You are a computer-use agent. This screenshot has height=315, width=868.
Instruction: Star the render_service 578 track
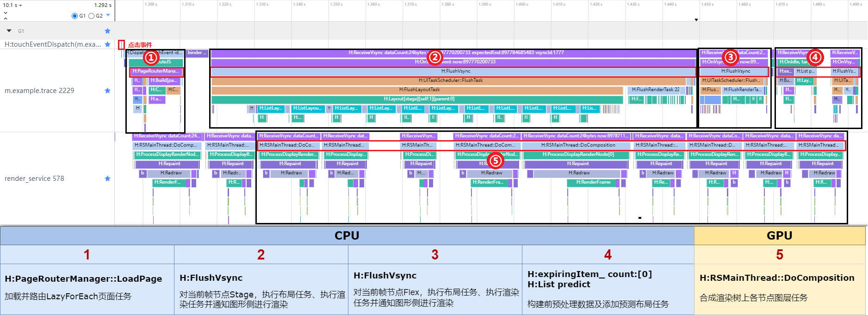(107, 179)
